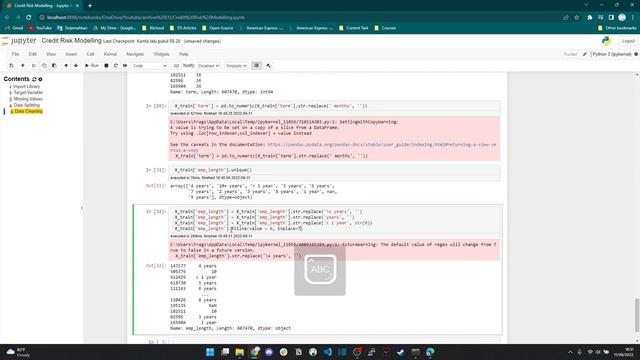Click the Logout button
The width and height of the screenshot is (640, 360).
click(628, 41)
